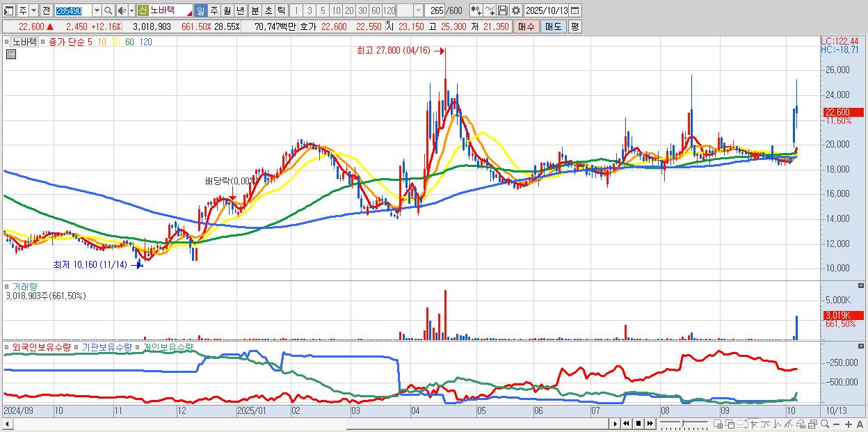Select the 월 monthly period tab

click(x=227, y=10)
